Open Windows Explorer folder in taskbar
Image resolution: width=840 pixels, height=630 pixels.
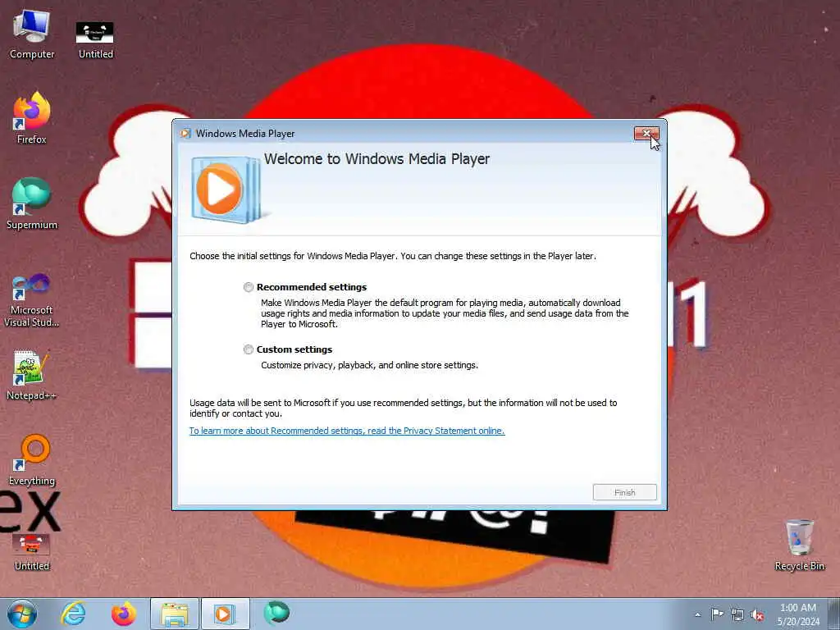[x=175, y=614]
